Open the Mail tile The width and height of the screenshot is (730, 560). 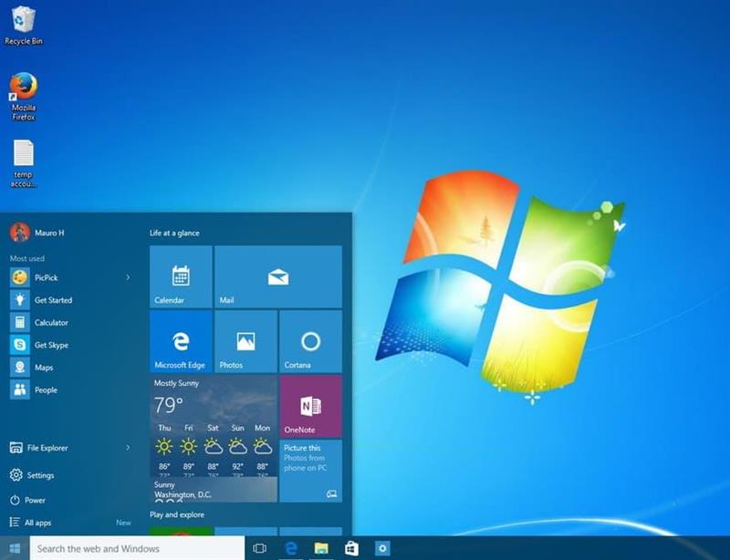click(x=277, y=277)
